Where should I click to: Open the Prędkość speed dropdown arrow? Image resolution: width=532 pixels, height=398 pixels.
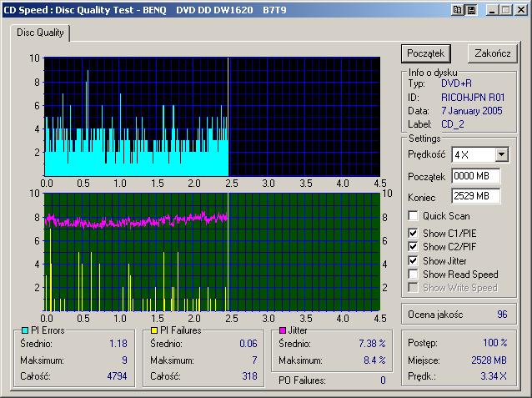tap(501, 155)
